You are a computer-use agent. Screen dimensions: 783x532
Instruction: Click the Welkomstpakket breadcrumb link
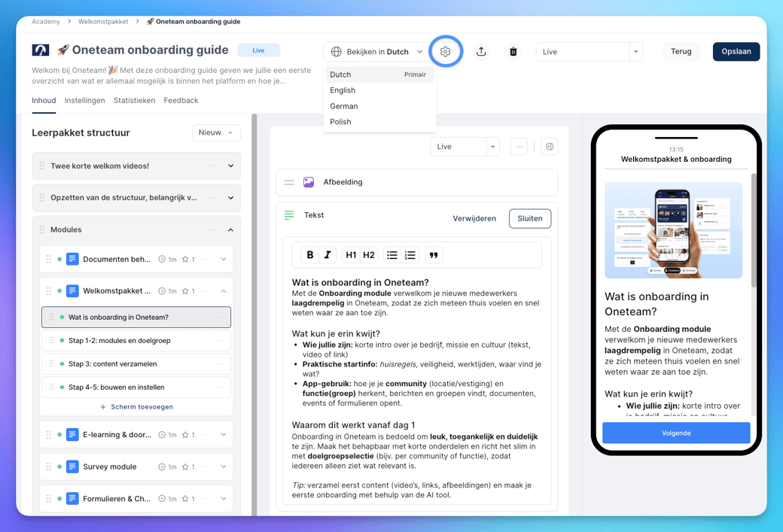click(103, 22)
